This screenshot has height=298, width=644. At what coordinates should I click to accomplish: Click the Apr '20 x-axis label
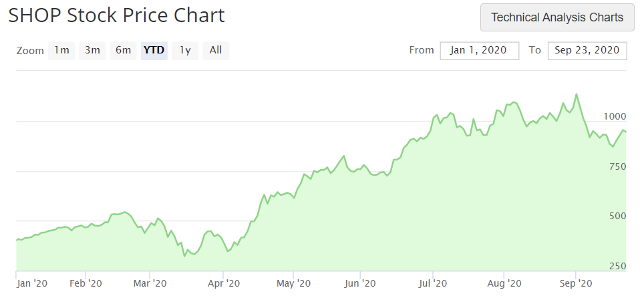pos(224,283)
